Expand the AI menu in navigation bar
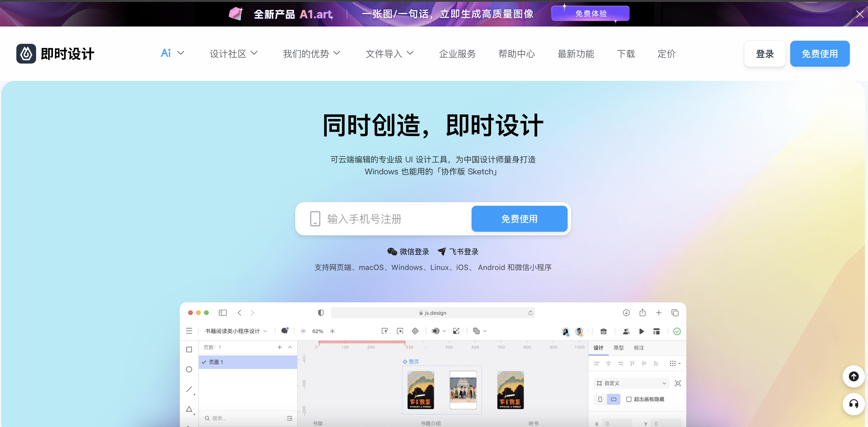The image size is (868, 427). tap(172, 53)
